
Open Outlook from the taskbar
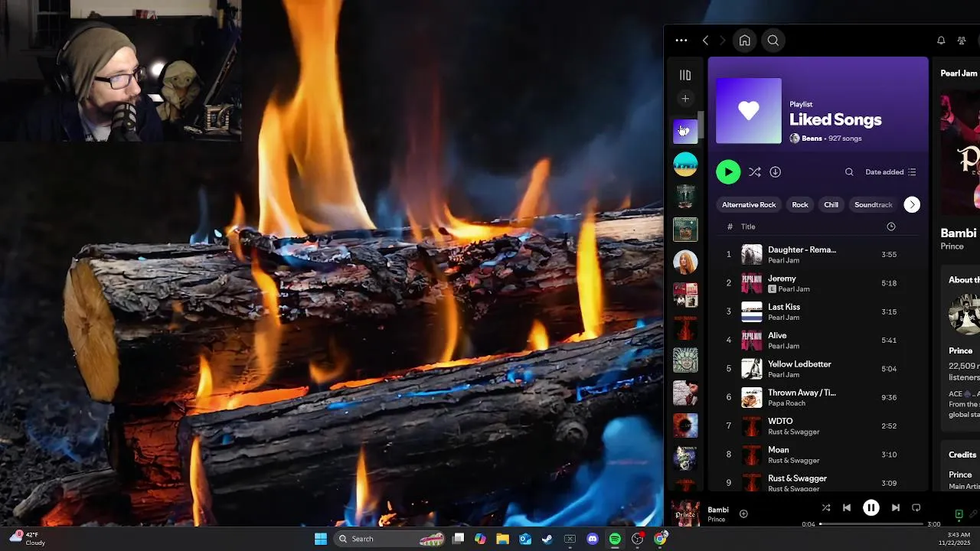tap(525, 539)
